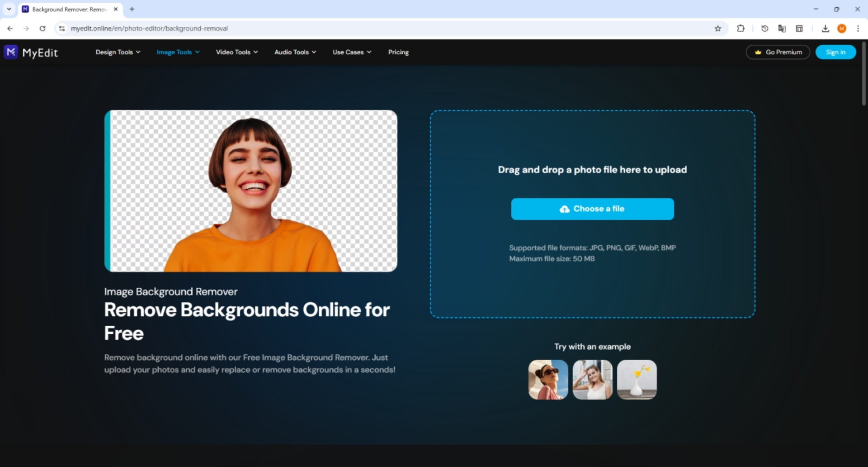Open the side panel toolbar icon
This screenshot has width=868, height=467.
click(x=799, y=29)
